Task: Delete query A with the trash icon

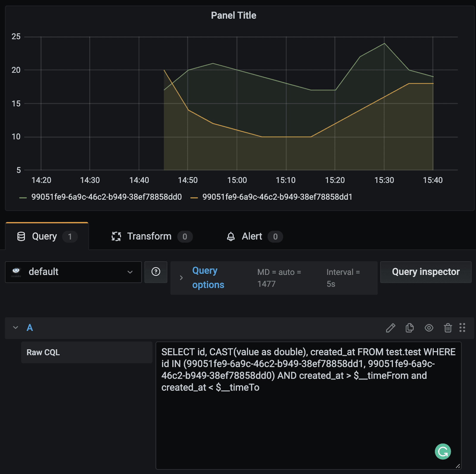Action: (x=448, y=328)
